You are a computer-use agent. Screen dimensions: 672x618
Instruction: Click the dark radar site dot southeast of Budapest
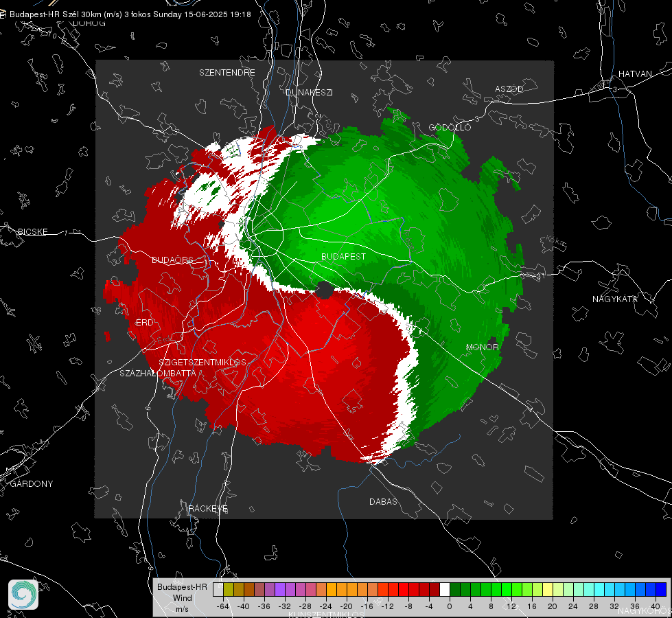[x=325, y=290]
